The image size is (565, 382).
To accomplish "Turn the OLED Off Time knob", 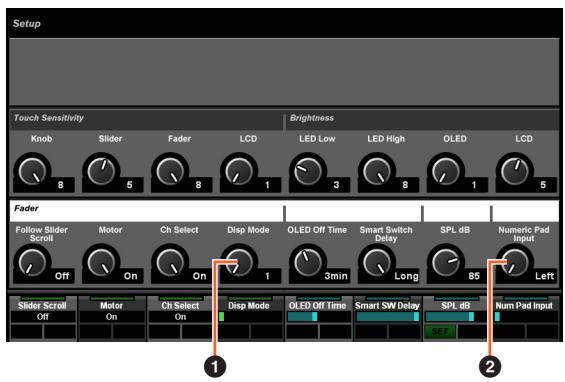I will tap(308, 262).
